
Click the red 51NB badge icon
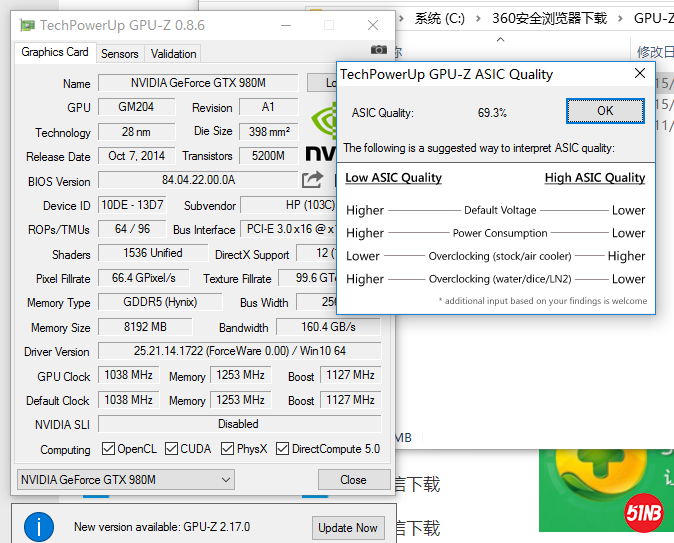(643, 513)
